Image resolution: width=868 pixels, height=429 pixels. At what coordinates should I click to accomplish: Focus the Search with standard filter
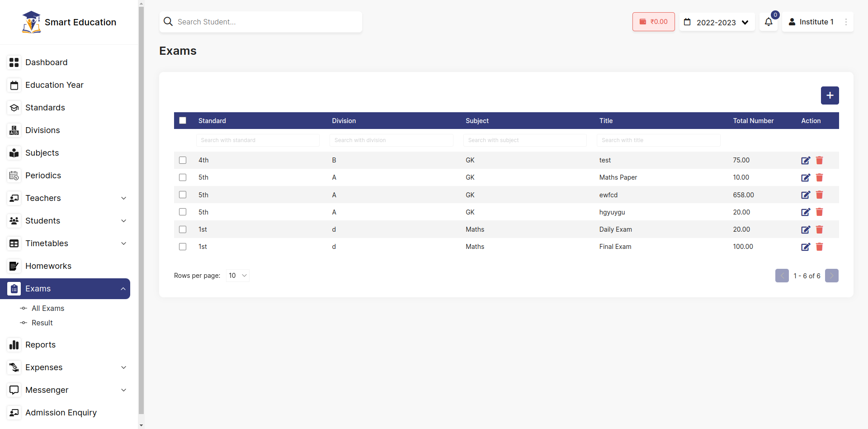pos(258,140)
